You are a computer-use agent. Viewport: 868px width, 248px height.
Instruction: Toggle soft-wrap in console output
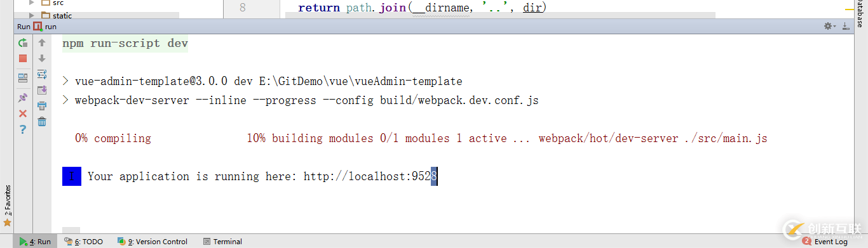(x=42, y=74)
